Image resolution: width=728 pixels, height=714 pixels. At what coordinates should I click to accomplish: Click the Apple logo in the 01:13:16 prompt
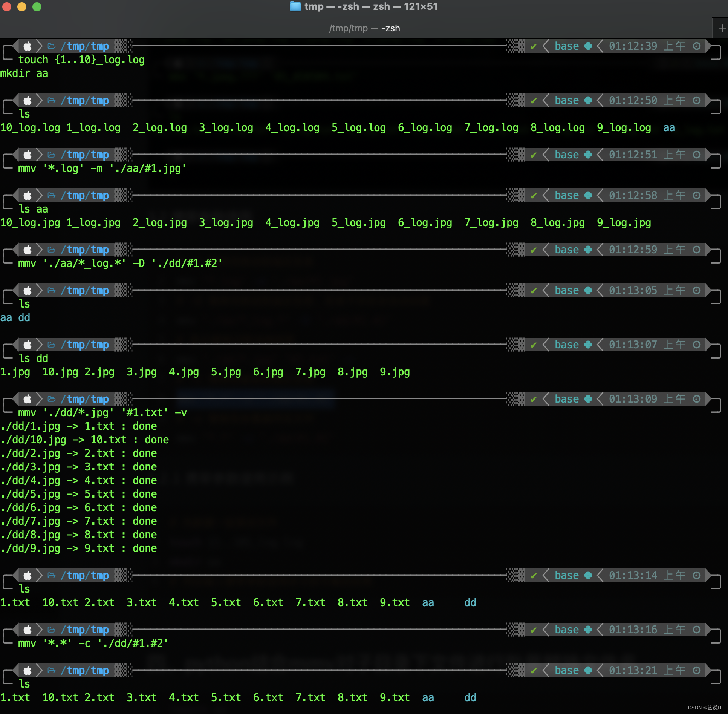(28, 630)
